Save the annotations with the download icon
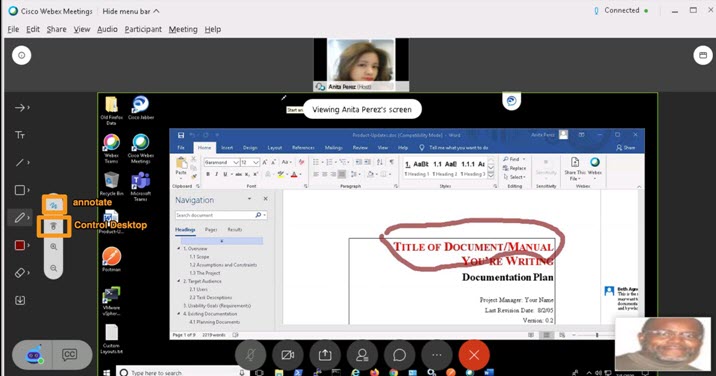 tap(20, 300)
